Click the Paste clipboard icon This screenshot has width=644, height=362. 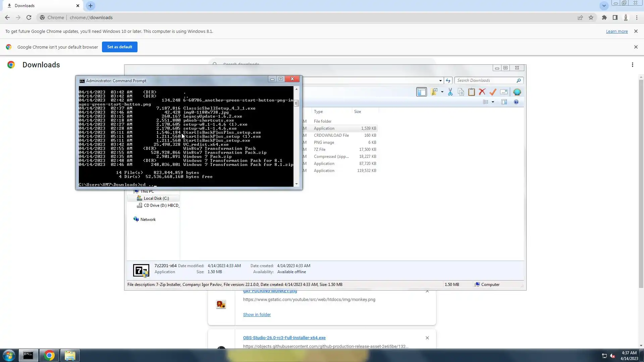point(471,92)
